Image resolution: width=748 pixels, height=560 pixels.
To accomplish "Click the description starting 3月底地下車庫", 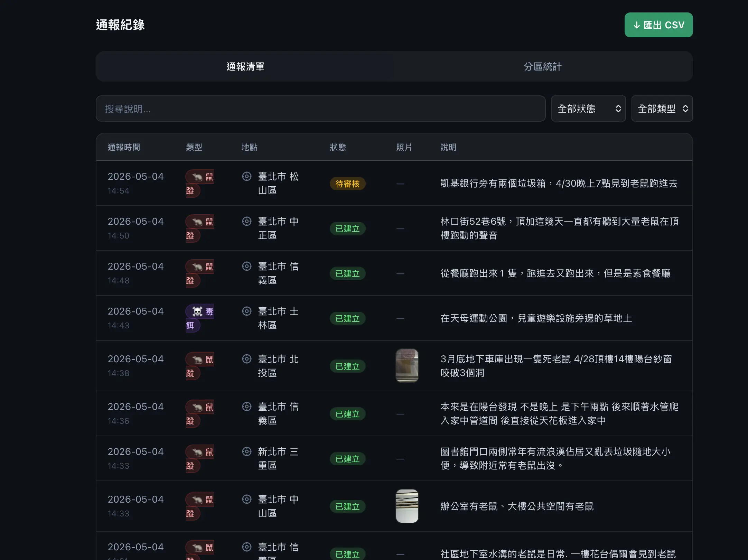I will pyautogui.click(x=556, y=366).
